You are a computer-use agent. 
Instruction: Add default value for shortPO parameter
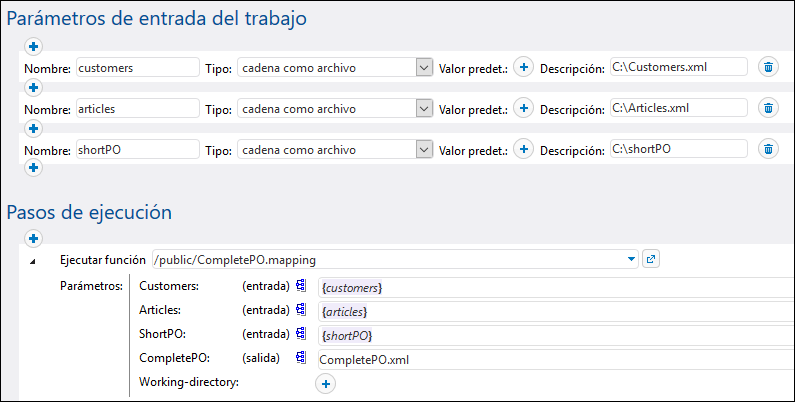tap(523, 149)
